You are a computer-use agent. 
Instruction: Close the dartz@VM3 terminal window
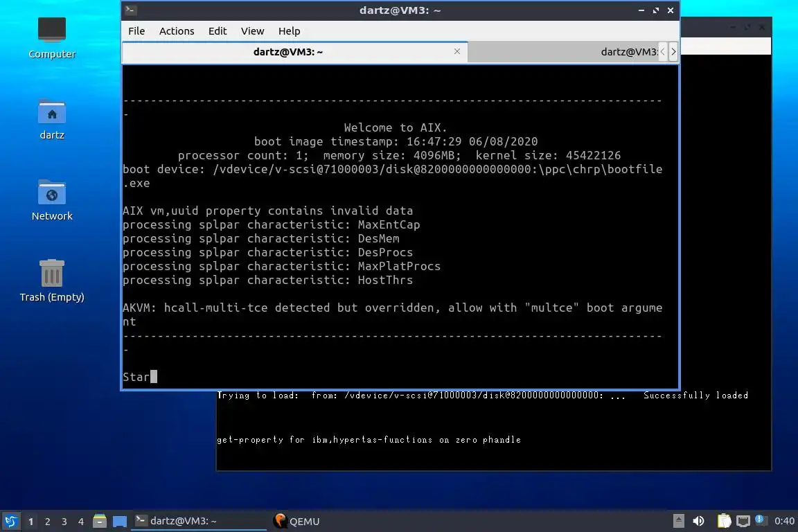[671, 10]
